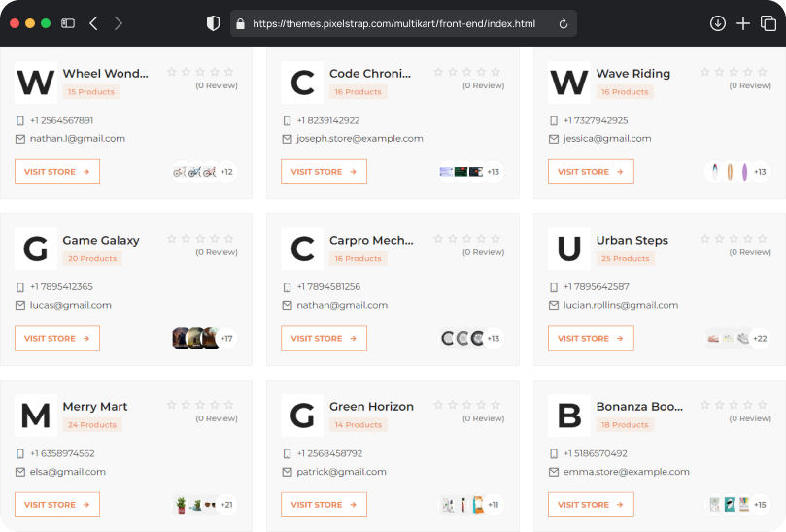Image resolution: width=786 pixels, height=532 pixels.
Task: Click the '16 Products' tag on Wave Riding
Action: pyautogui.click(x=624, y=92)
